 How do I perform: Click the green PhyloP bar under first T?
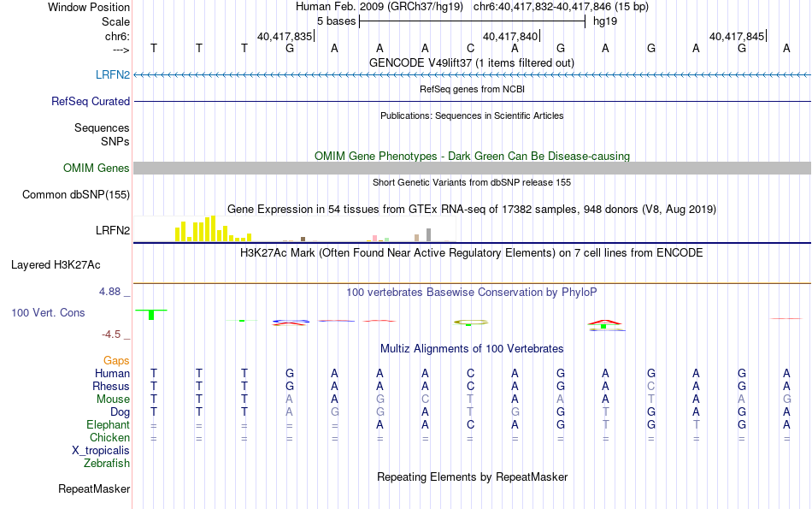[x=151, y=314]
